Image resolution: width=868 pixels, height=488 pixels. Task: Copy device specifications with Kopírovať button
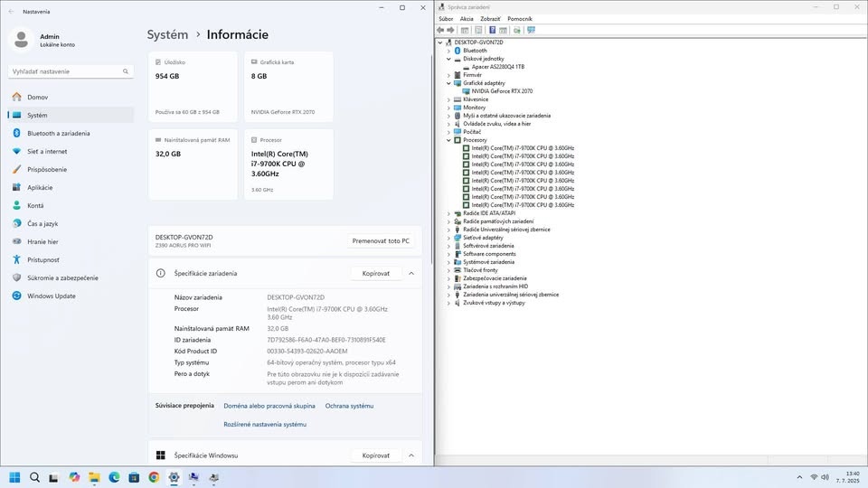click(x=375, y=273)
